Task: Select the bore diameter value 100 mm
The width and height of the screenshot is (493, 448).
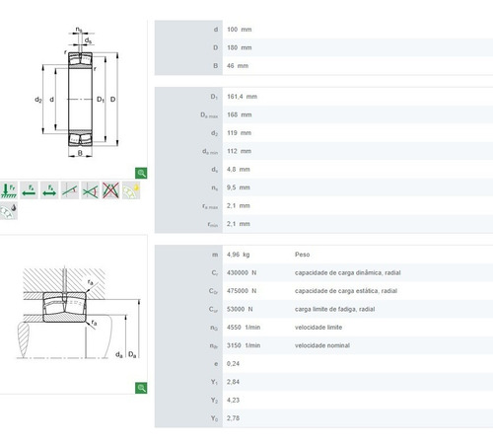Action: tap(240, 30)
